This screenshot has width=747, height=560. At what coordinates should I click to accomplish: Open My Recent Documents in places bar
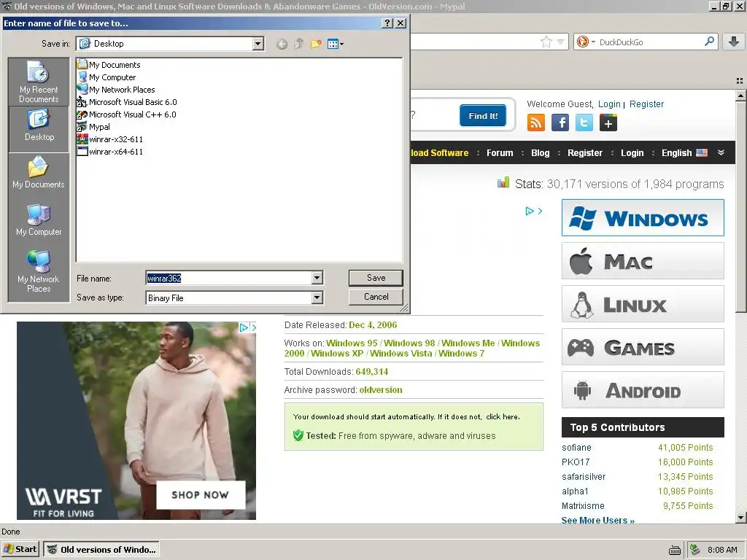click(39, 82)
